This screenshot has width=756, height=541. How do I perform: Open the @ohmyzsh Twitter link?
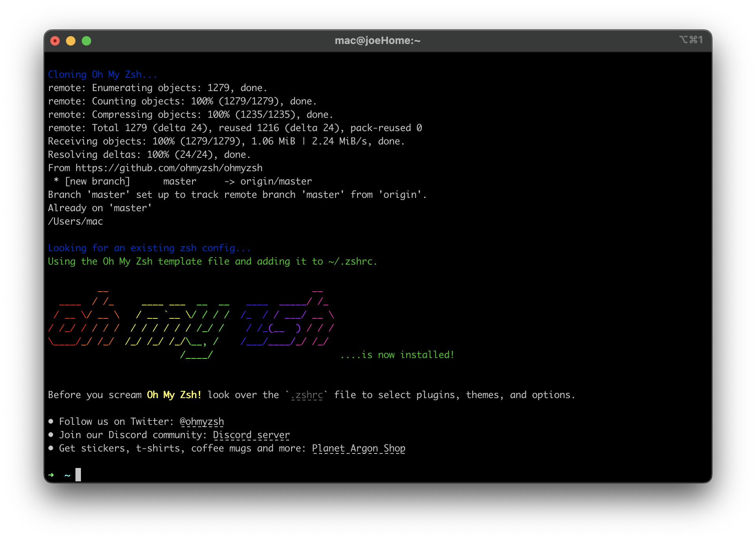tap(202, 422)
